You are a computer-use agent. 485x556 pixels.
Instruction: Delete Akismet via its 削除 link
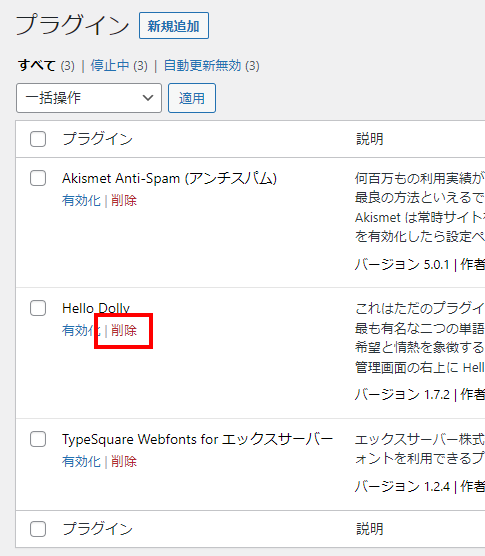[124, 201]
